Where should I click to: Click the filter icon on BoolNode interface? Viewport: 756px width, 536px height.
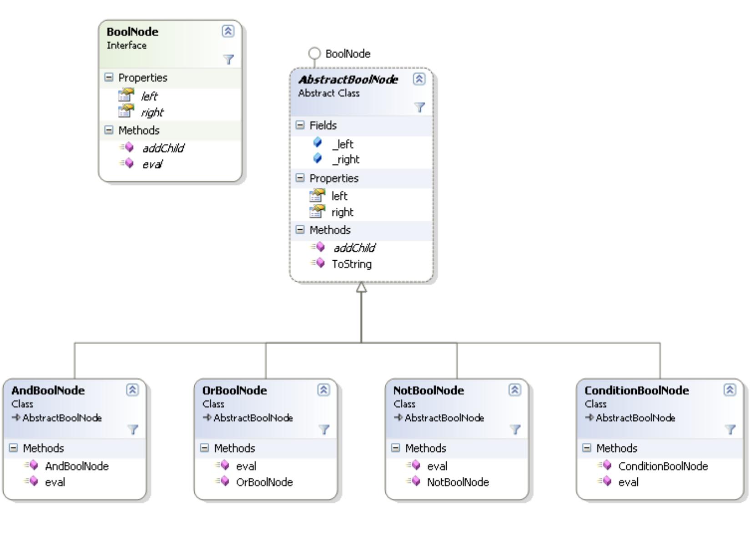click(229, 58)
